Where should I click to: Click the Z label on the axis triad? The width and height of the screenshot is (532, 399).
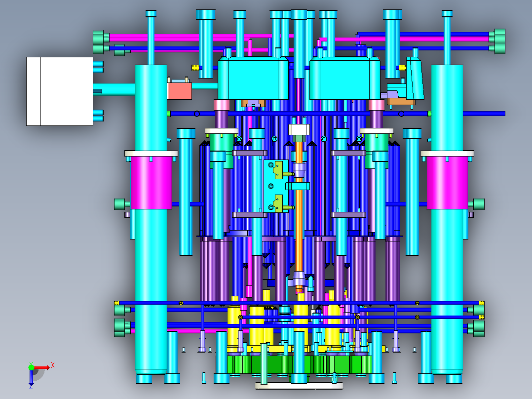click(x=31, y=387)
